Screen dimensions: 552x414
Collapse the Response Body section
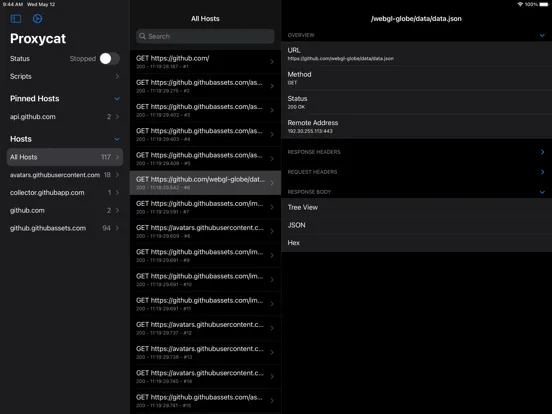coord(542,192)
